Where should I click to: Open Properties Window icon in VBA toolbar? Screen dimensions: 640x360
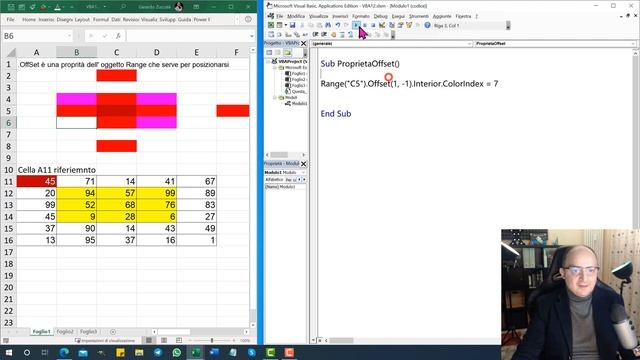[400, 25]
